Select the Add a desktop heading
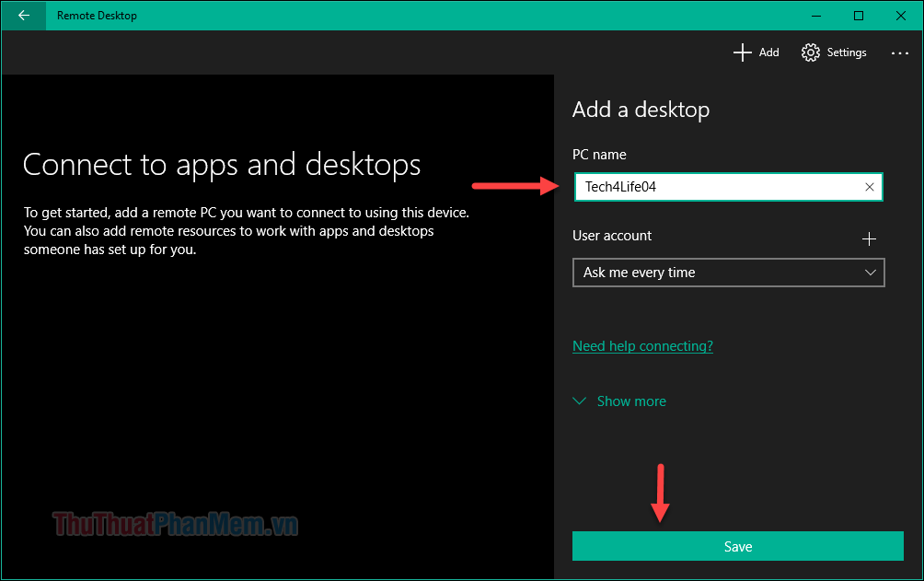 (x=641, y=110)
